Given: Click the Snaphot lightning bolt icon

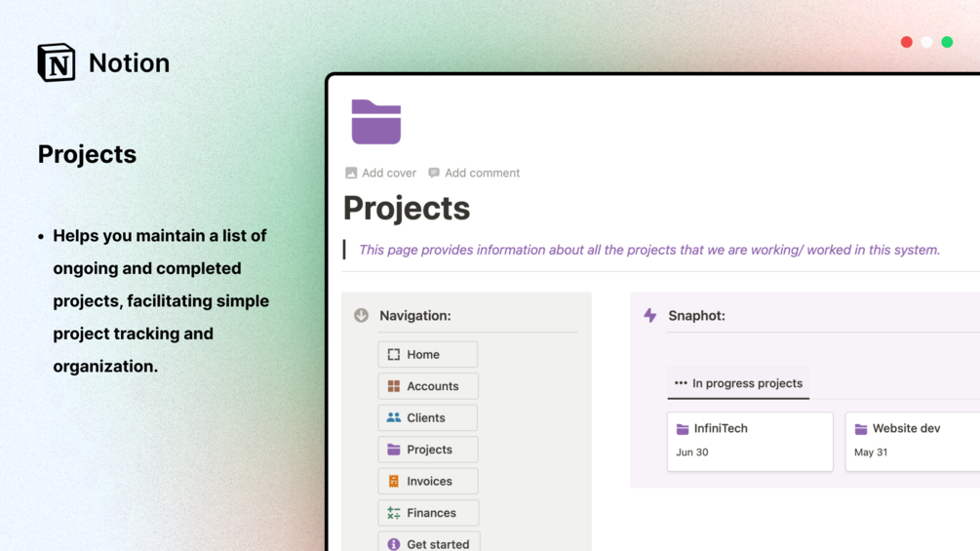Looking at the screenshot, I should (x=650, y=315).
